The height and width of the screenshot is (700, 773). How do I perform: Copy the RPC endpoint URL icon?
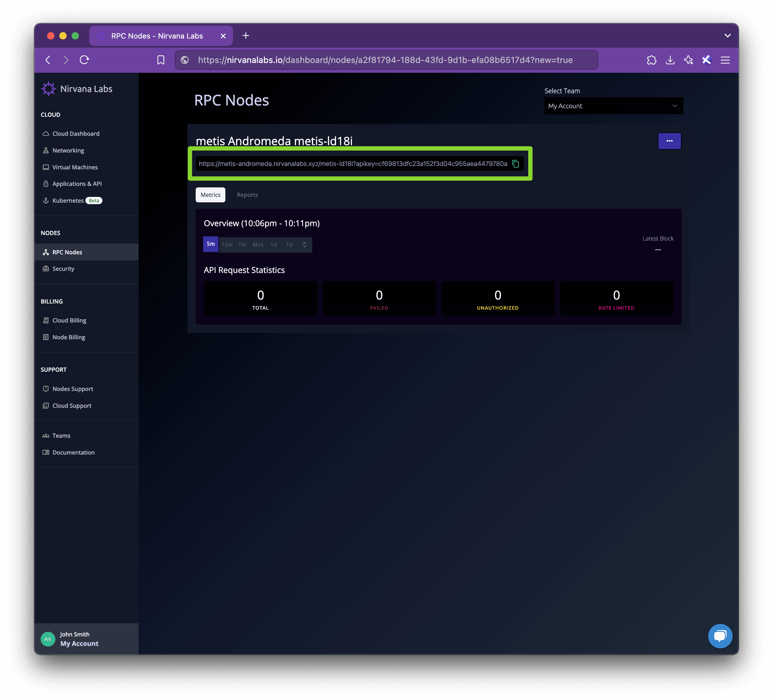click(515, 164)
